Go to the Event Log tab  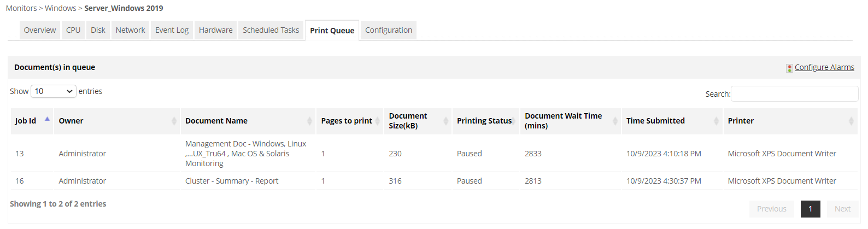172,30
